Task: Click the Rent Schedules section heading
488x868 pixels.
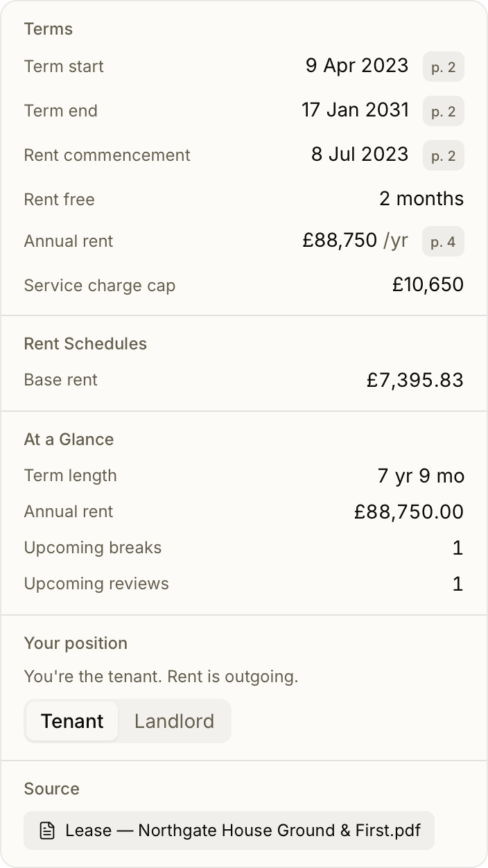Action: (85, 344)
